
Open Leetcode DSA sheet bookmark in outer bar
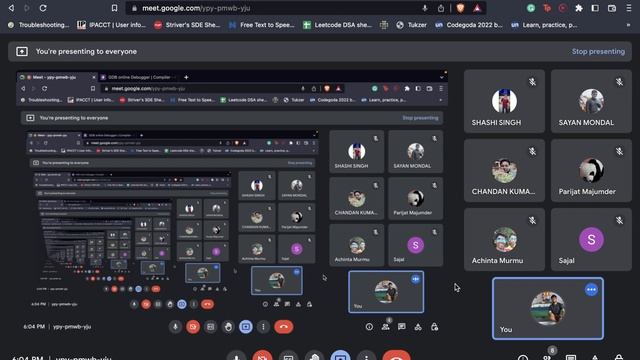337,25
